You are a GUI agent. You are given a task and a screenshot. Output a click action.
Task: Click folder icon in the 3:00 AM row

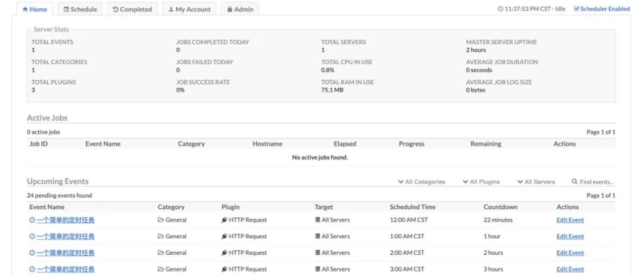tap(160, 269)
